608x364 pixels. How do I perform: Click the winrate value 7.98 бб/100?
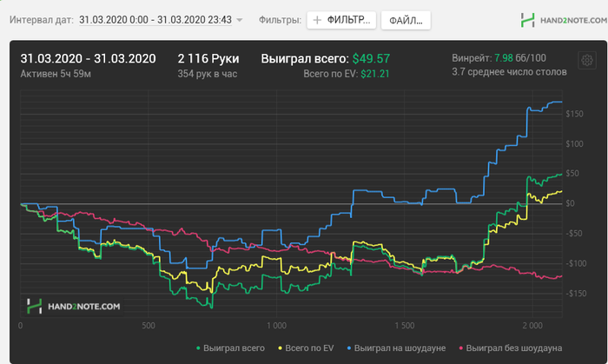(x=519, y=58)
